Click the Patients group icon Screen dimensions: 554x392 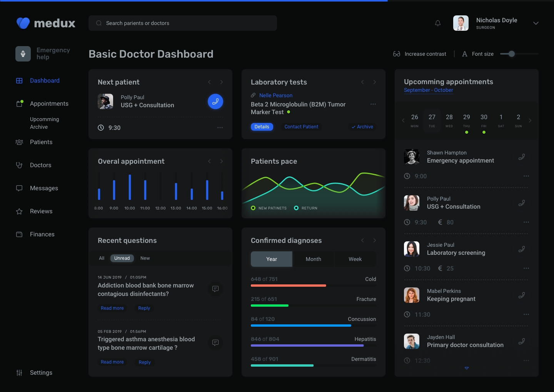[x=19, y=142]
